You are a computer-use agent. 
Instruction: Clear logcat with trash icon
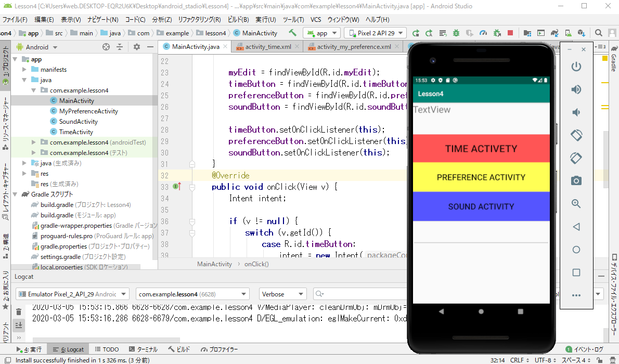point(19,312)
